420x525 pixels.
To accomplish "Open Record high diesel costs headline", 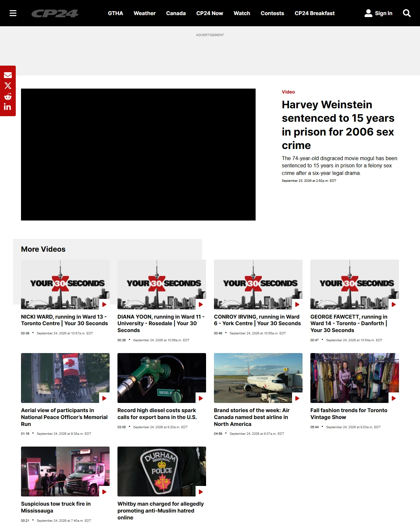I will pos(157,414).
